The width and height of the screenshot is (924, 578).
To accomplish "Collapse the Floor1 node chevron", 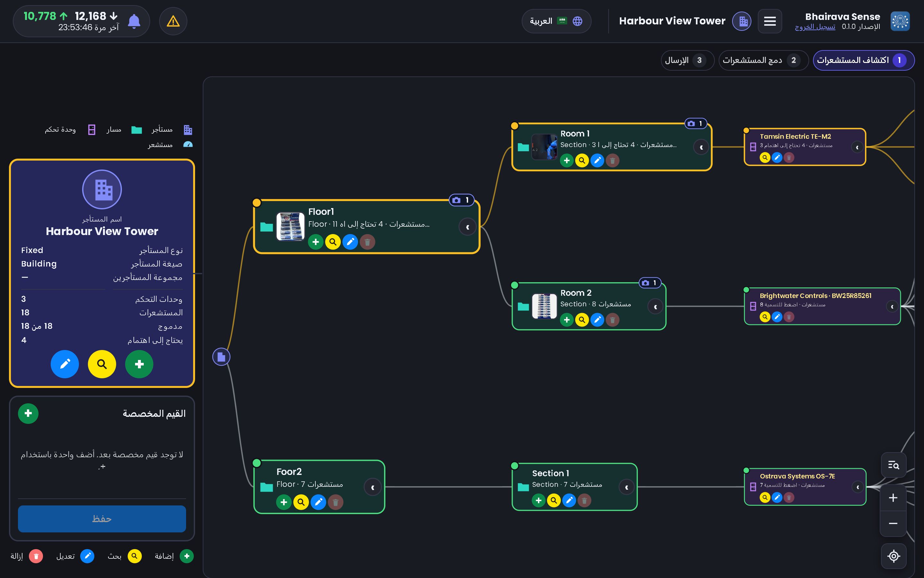I will [x=467, y=227].
